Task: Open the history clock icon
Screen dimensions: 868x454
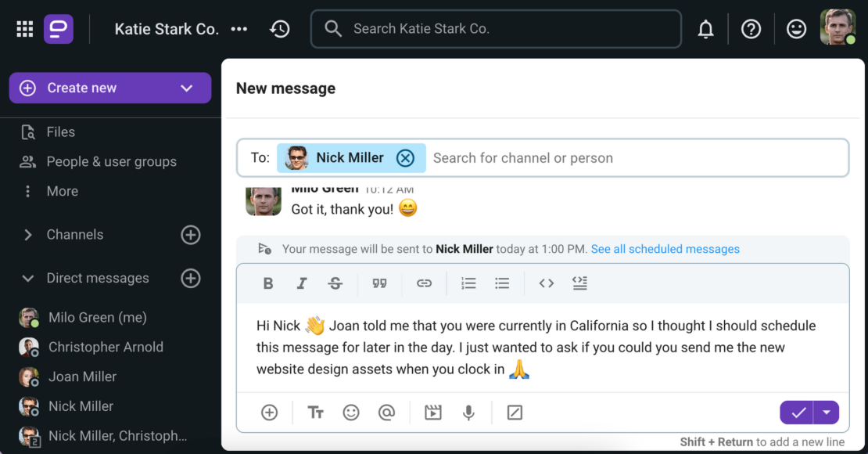Action: (280, 29)
